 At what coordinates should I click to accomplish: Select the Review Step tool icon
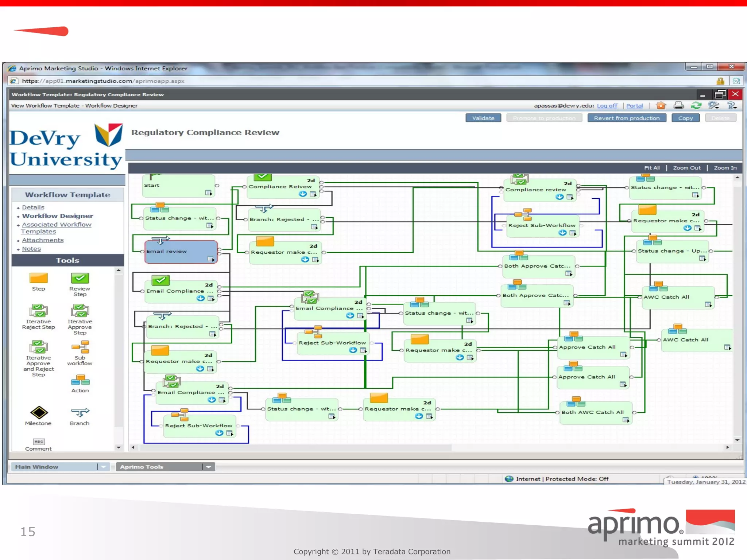(80, 279)
